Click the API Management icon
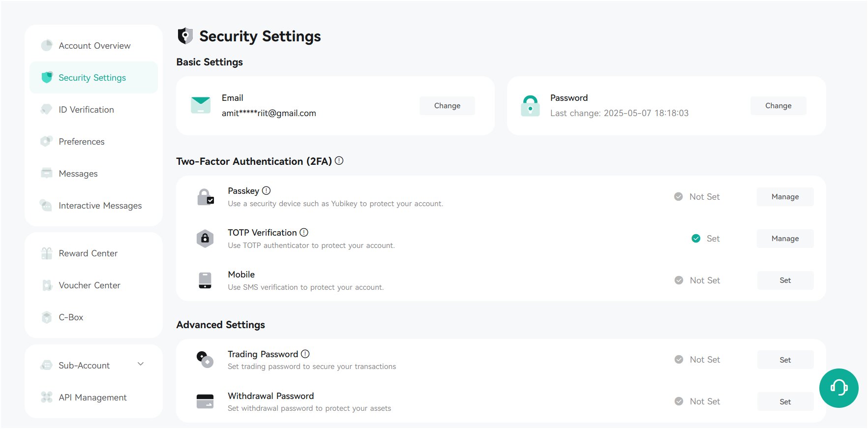868x429 pixels. [47, 397]
